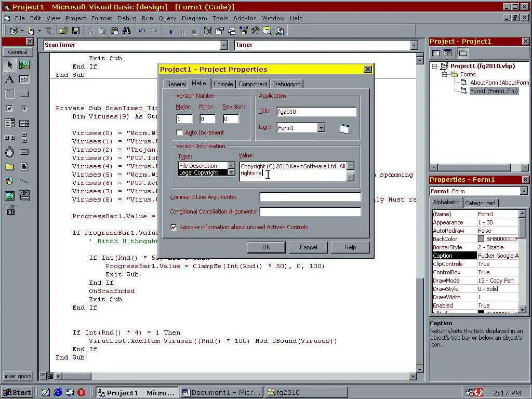
Task: Enable the Auto Increment checkbox
Action: pos(179,132)
